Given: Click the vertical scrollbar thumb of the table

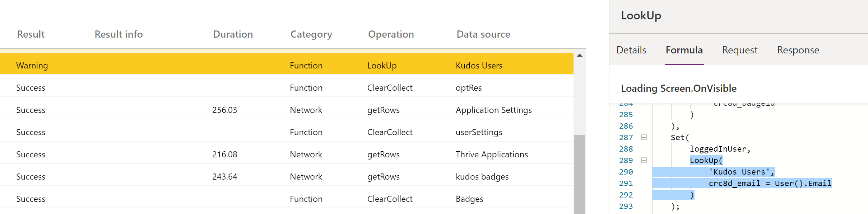Looking at the screenshot, I should (579, 174).
